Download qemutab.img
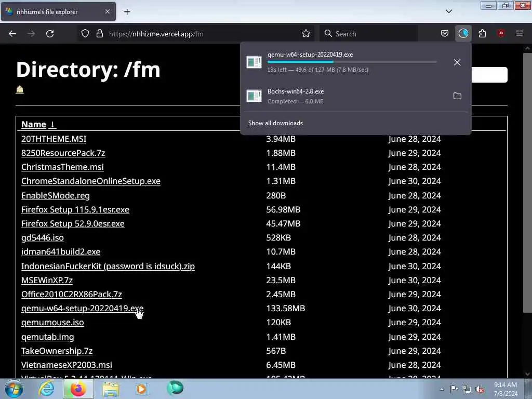532x399 pixels. point(47,337)
